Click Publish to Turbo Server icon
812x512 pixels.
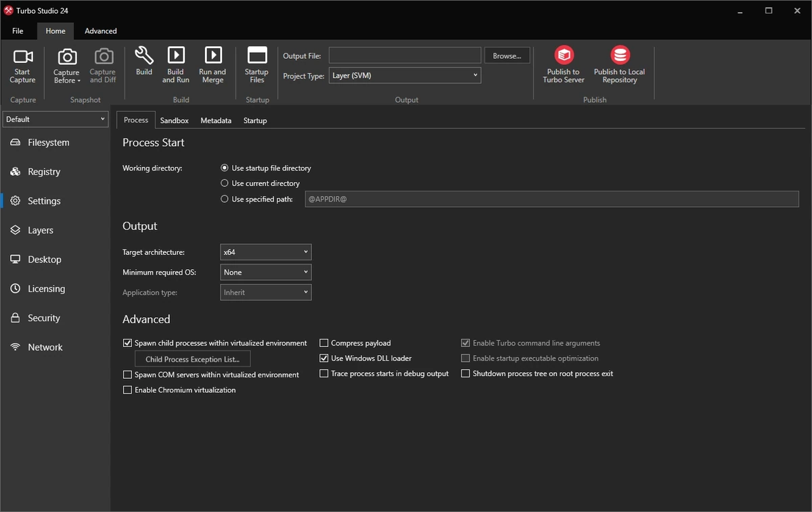(564, 55)
